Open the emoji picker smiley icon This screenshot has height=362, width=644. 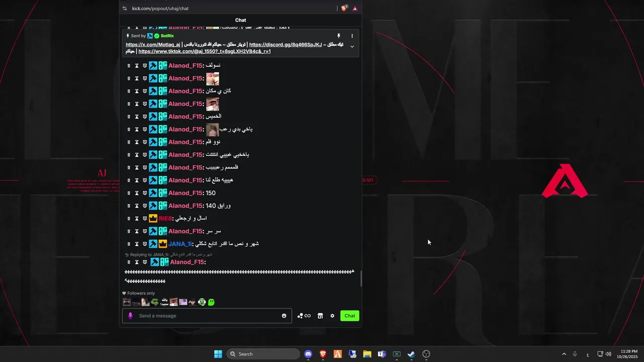284,316
